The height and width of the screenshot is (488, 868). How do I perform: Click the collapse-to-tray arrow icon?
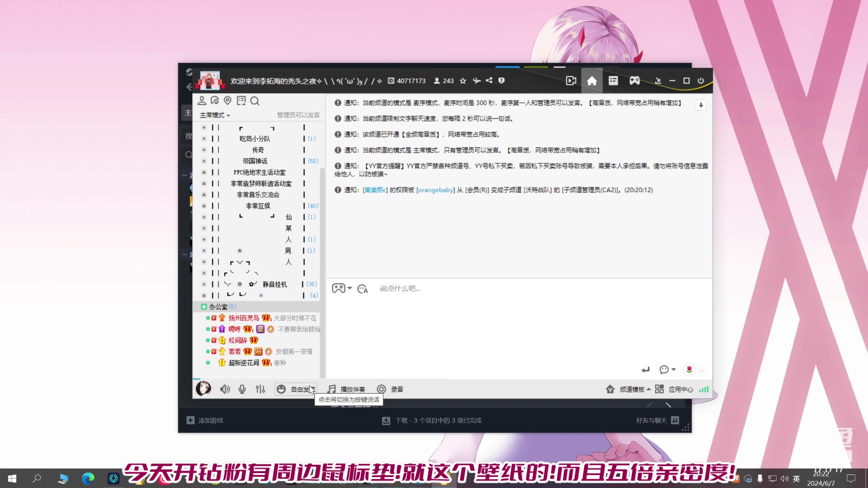658,80
